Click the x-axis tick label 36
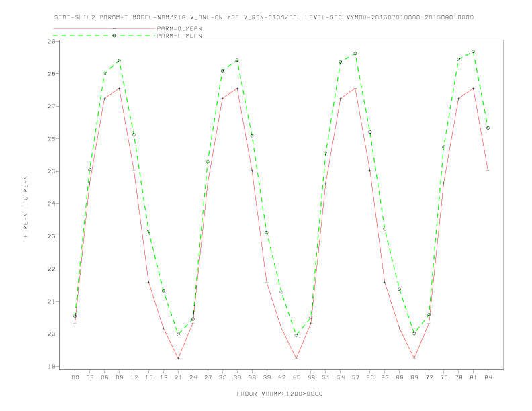 (x=252, y=377)
